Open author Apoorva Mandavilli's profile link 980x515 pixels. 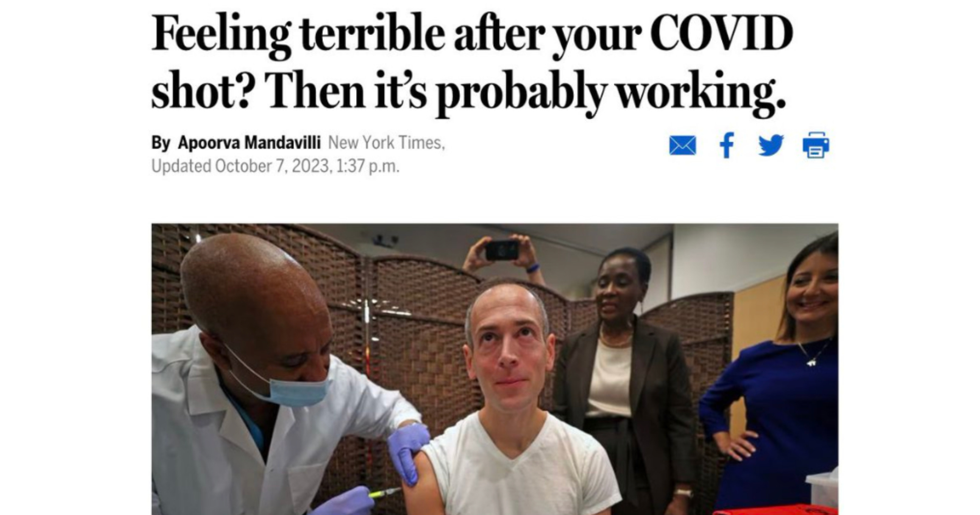point(249,143)
